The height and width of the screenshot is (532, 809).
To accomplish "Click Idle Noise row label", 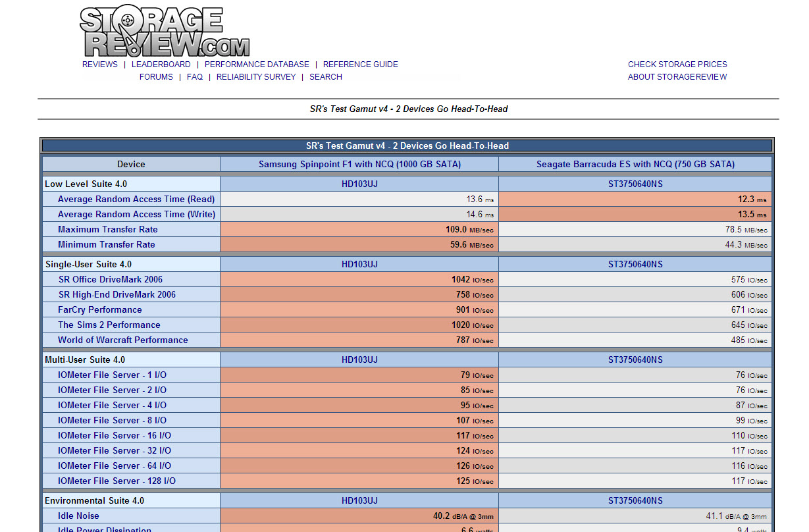I will point(78,516).
